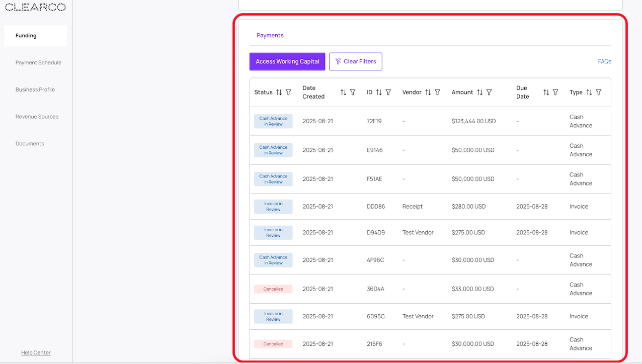The width and height of the screenshot is (642, 364).
Task: Open the Type column filter
Action: pyautogui.click(x=598, y=93)
